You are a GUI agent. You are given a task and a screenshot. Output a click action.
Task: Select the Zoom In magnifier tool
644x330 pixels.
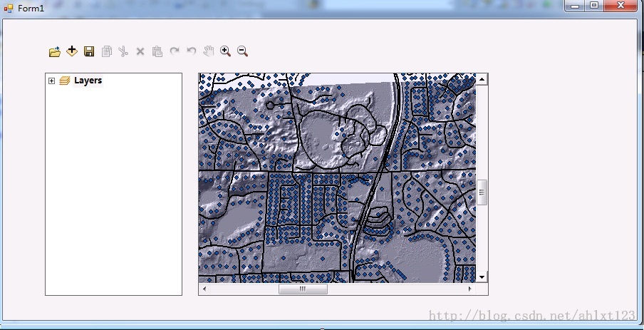pos(225,51)
